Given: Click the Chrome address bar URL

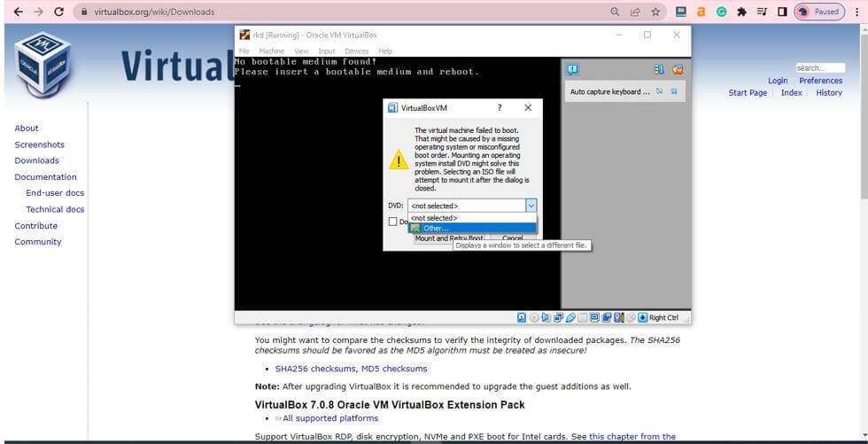Looking at the screenshot, I should (154, 12).
